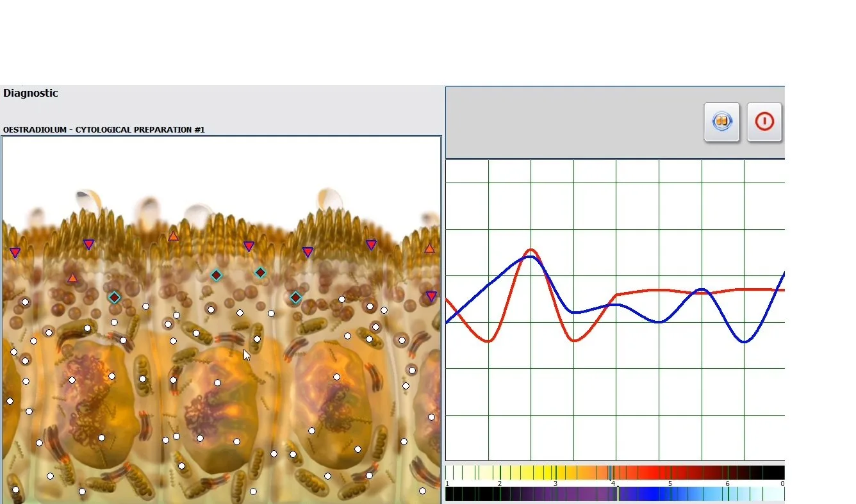This screenshot has width=856, height=504.
Task: Click the leftmost diamond marker
Action: 114,297
